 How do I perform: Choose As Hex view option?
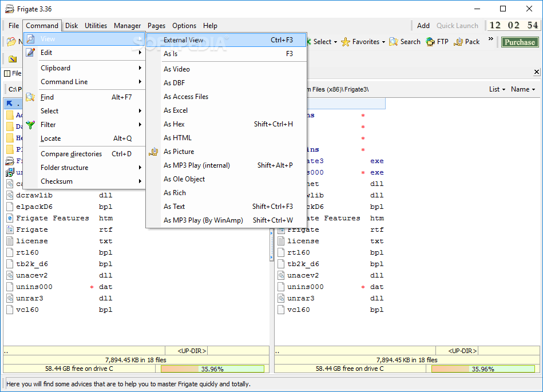[227, 124]
